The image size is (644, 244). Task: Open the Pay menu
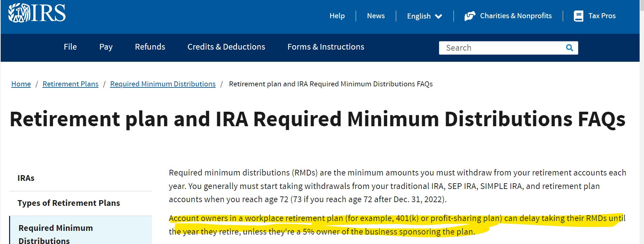tap(106, 47)
